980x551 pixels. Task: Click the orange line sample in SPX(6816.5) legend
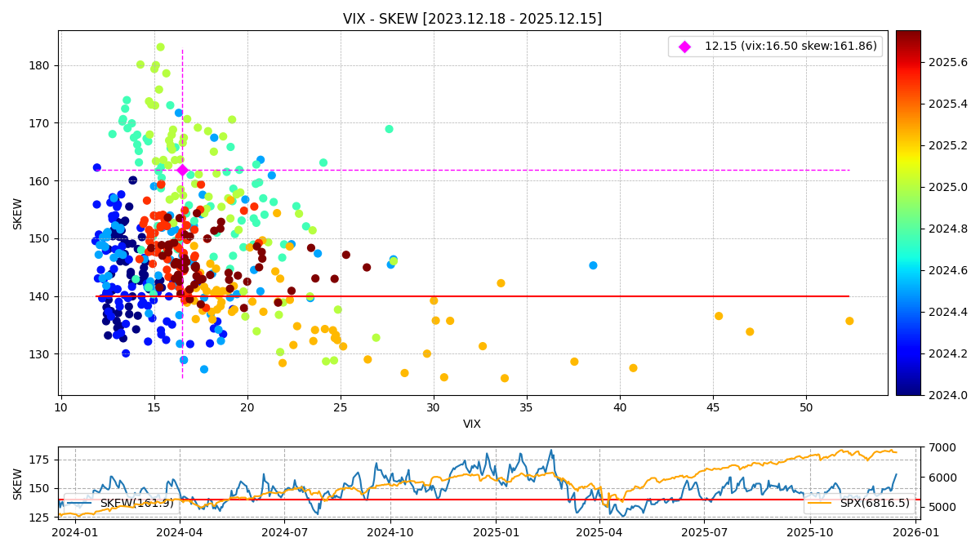(x=822, y=503)
